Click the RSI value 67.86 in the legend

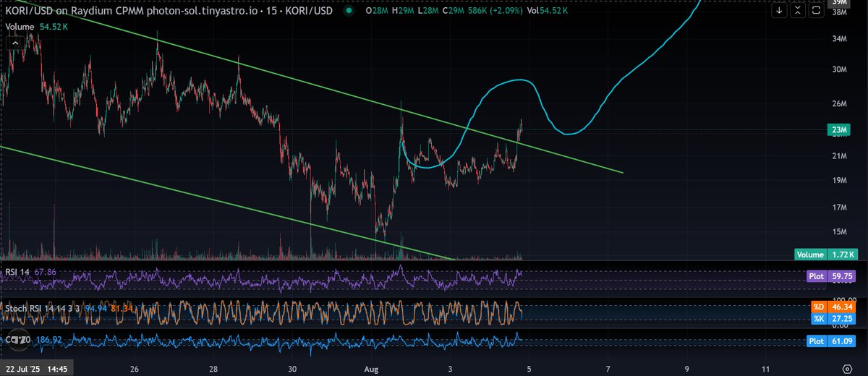click(x=45, y=272)
